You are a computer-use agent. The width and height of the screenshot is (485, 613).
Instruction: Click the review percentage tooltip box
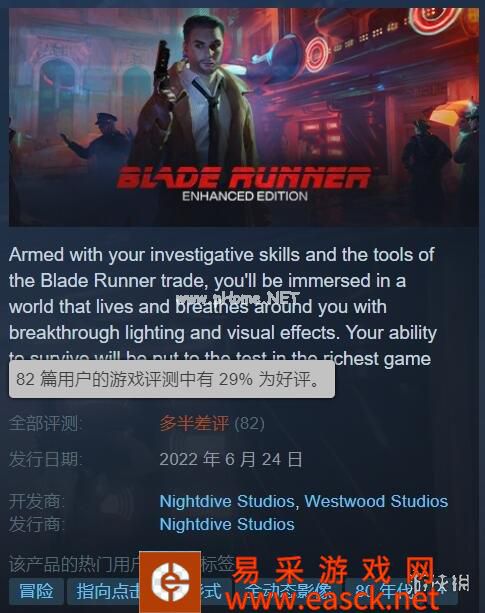pos(172,379)
